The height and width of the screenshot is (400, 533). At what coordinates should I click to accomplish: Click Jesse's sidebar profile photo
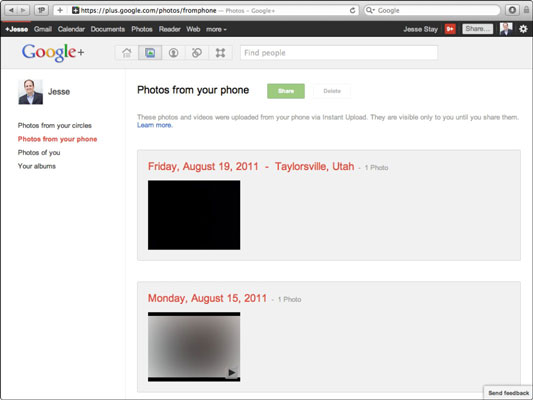(31, 92)
